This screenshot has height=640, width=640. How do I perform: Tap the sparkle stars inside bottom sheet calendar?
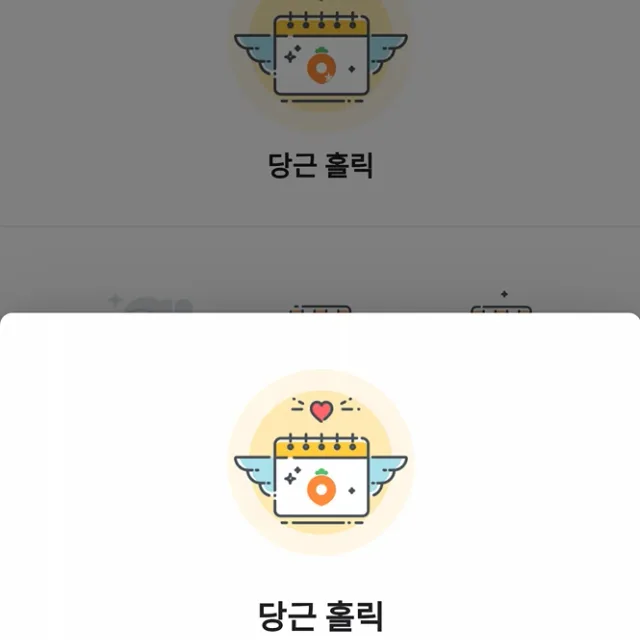coord(292,476)
